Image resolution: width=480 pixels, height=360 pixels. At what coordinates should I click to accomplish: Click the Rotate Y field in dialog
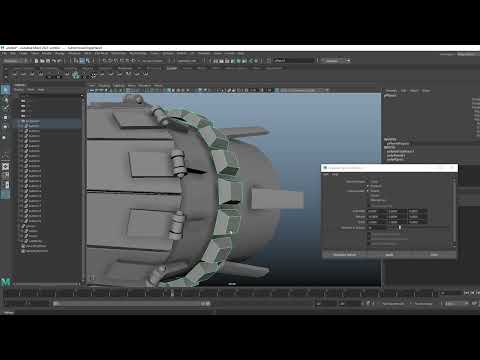pyautogui.click(x=397, y=216)
